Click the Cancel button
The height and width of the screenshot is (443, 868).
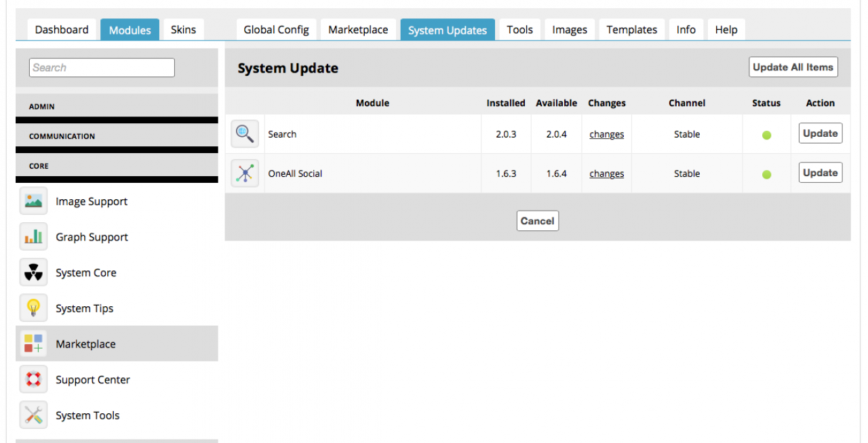(x=537, y=221)
